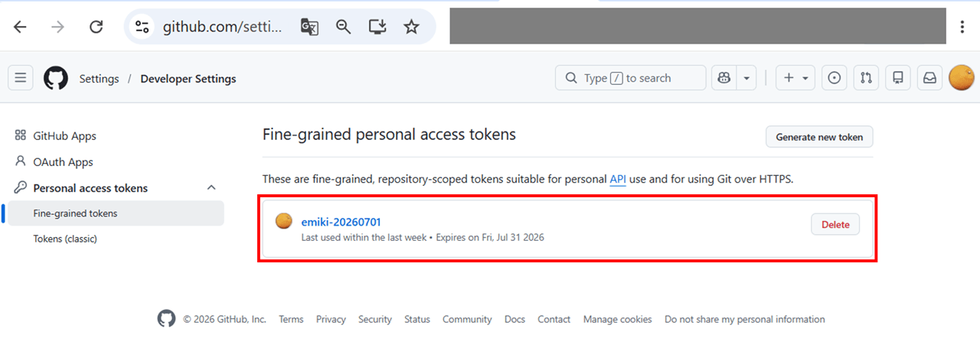Open the Create new plus dropdown

point(795,78)
